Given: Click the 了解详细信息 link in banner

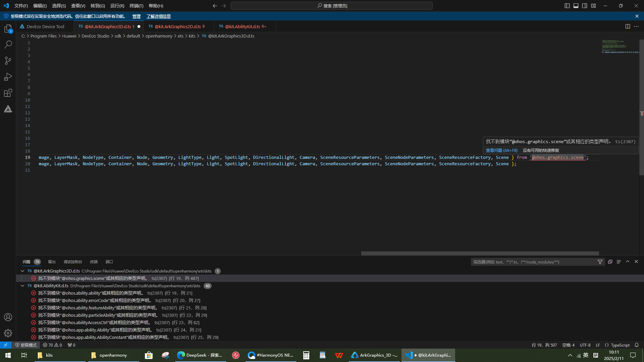Looking at the screenshot, I should (158, 16).
